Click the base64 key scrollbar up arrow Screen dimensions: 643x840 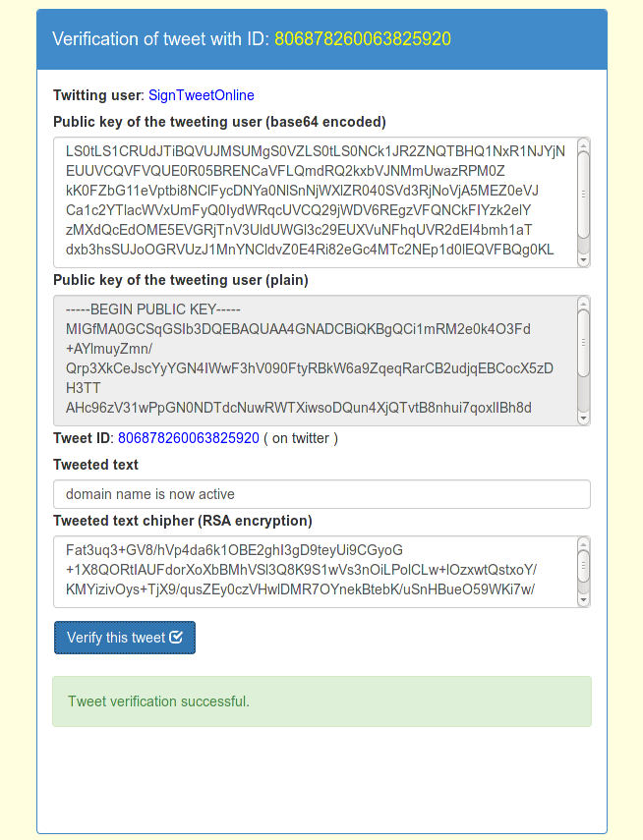[583, 144]
